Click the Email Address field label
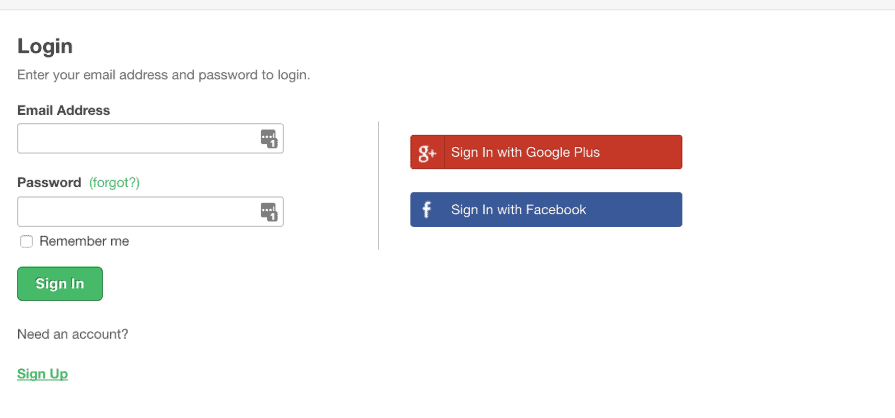The height and width of the screenshot is (418, 895). 64,110
